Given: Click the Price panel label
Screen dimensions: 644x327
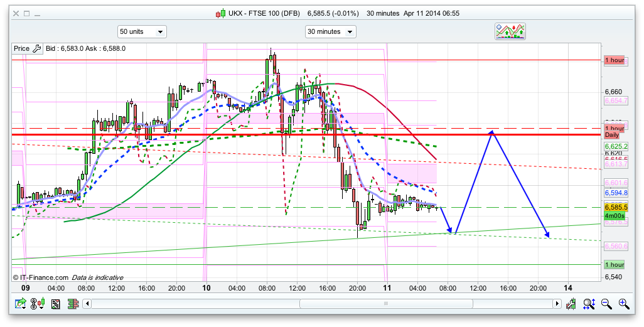Looking at the screenshot, I should 21,48.
